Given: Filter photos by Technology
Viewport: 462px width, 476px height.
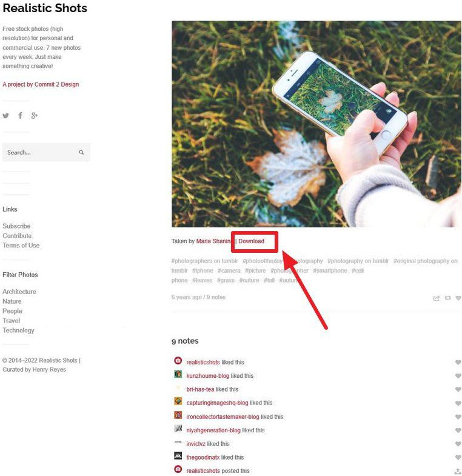Looking at the screenshot, I should (18, 330).
